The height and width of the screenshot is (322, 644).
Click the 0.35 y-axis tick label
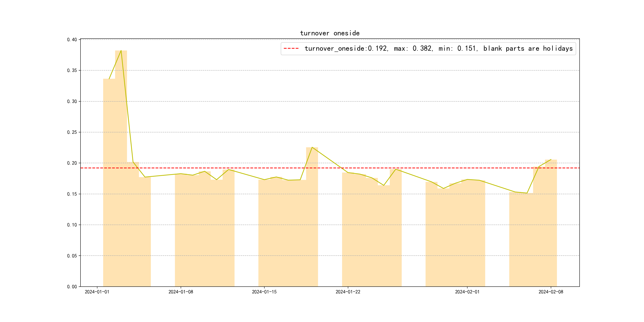coord(72,71)
